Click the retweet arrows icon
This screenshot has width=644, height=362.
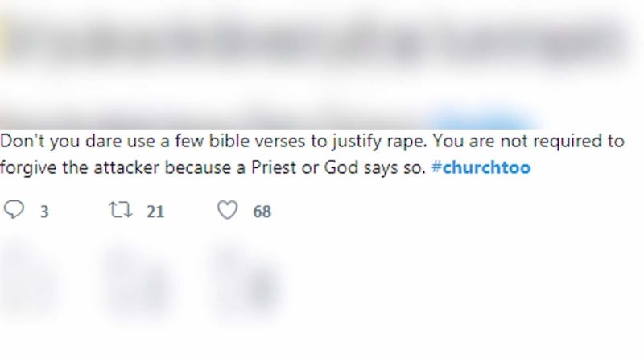pyautogui.click(x=119, y=211)
